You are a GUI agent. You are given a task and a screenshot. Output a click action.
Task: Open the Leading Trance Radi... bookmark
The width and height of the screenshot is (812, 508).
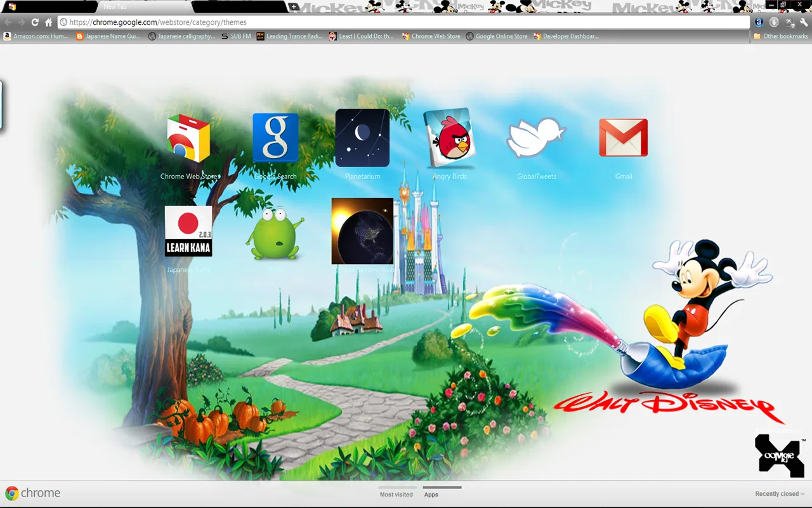point(291,36)
